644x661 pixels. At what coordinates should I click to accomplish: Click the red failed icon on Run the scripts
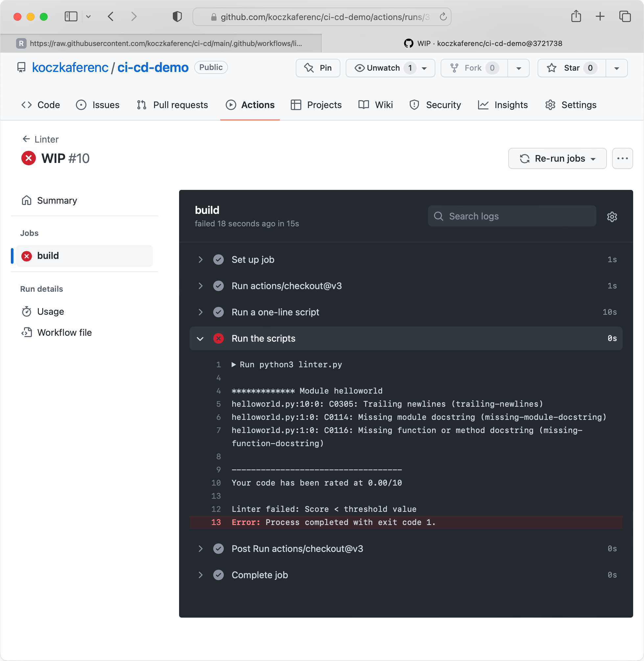[218, 338]
